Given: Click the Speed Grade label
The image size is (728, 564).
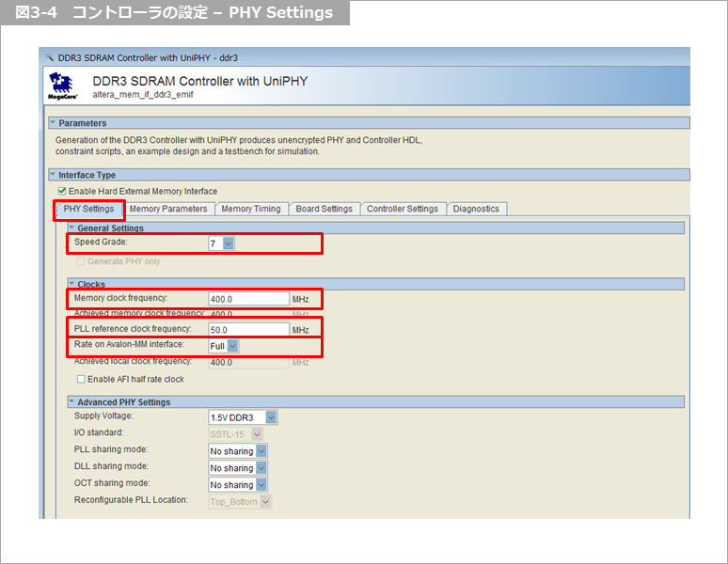Looking at the screenshot, I should (x=101, y=242).
